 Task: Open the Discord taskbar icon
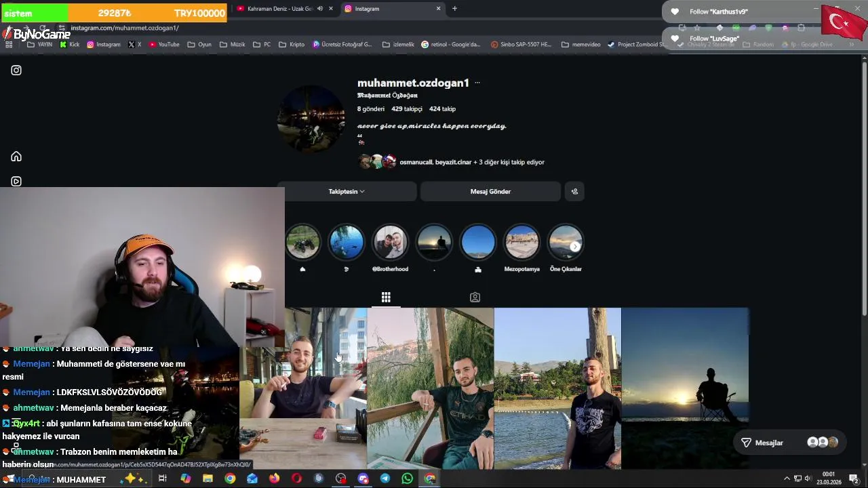363,479
